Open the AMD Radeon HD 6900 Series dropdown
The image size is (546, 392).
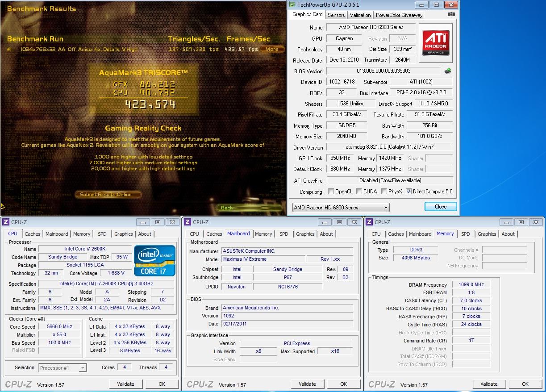(341, 207)
